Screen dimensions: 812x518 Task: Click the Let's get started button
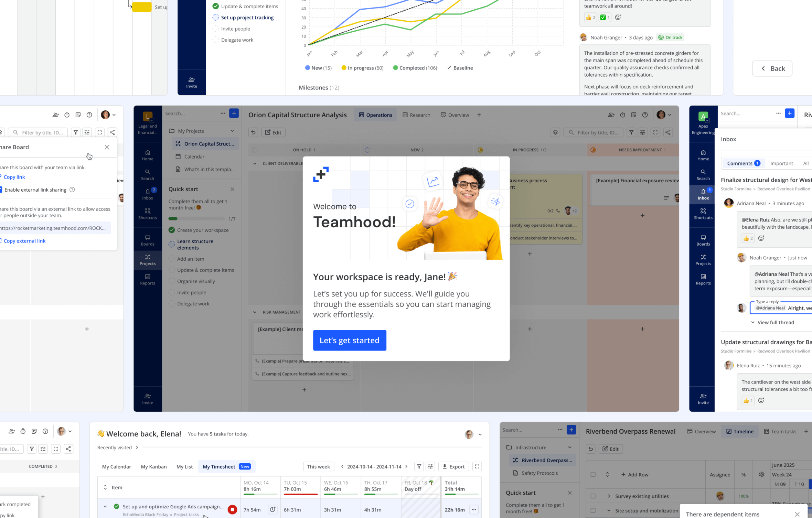click(x=349, y=340)
